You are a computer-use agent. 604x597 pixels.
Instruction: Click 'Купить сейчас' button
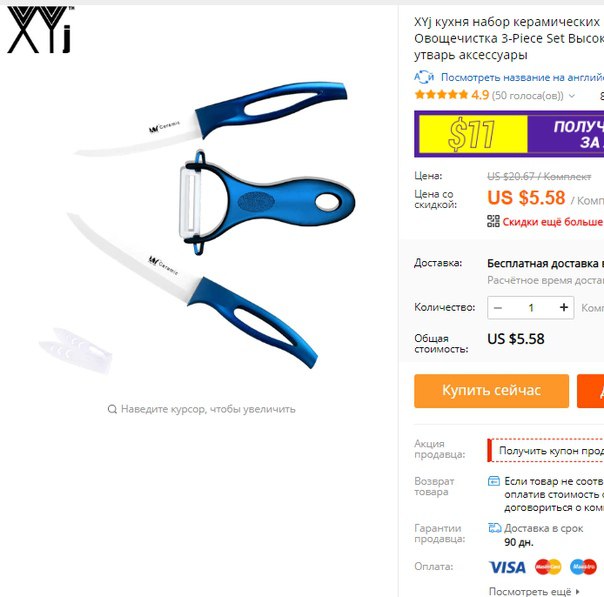[x=492, y=391]
